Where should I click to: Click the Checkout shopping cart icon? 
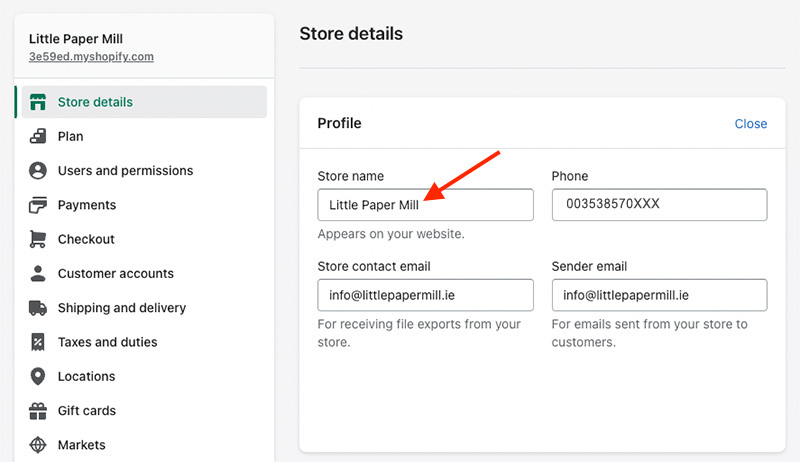point(38,239)
